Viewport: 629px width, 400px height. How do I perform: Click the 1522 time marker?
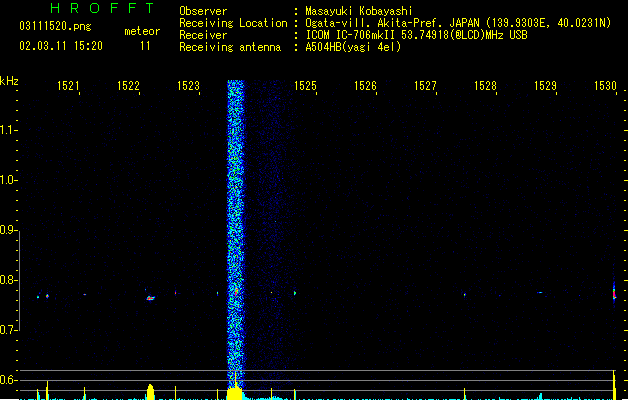click(128, 86)
